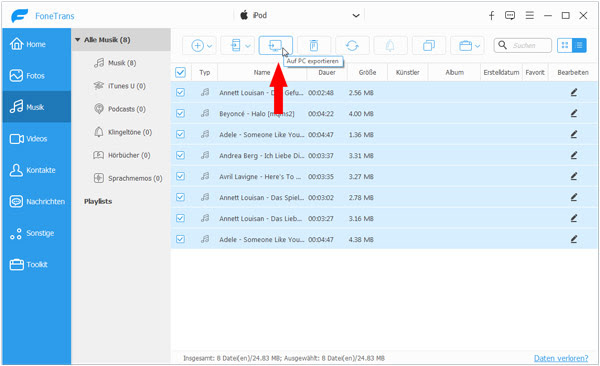Sort by the Dauer column header
Viewport: 600px width, 366px height.
pos(327,72)
